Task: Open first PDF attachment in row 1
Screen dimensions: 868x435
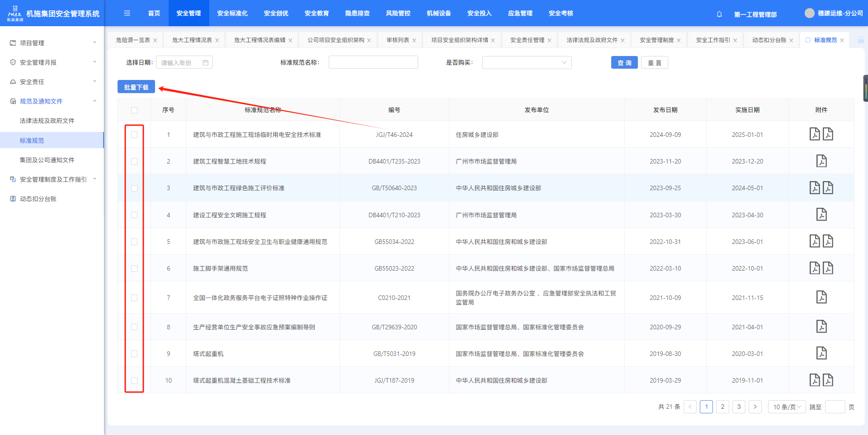Action: pyautogui.click(x=814, y=135)
